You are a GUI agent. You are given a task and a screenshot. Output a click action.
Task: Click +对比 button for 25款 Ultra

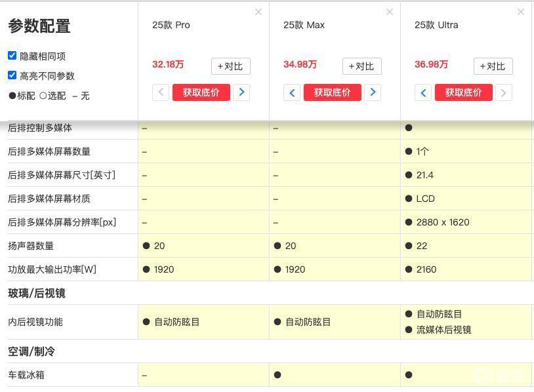[x=493, y=66]
